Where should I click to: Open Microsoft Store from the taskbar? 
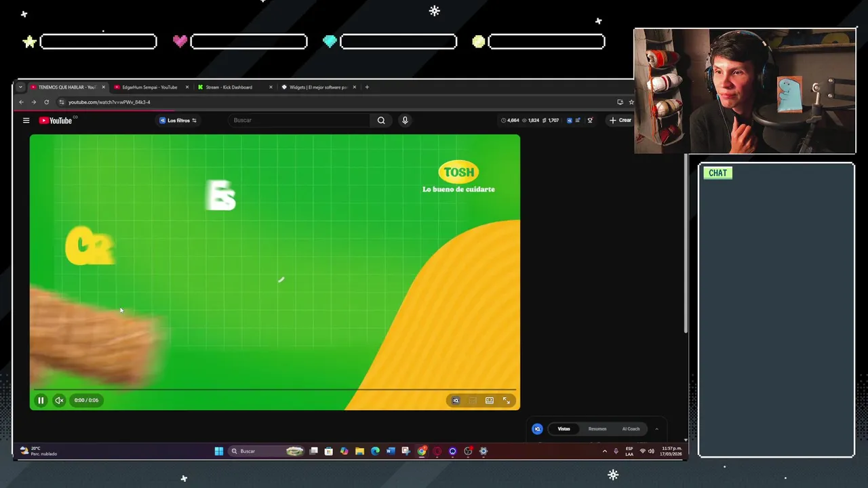pos(329,451)
